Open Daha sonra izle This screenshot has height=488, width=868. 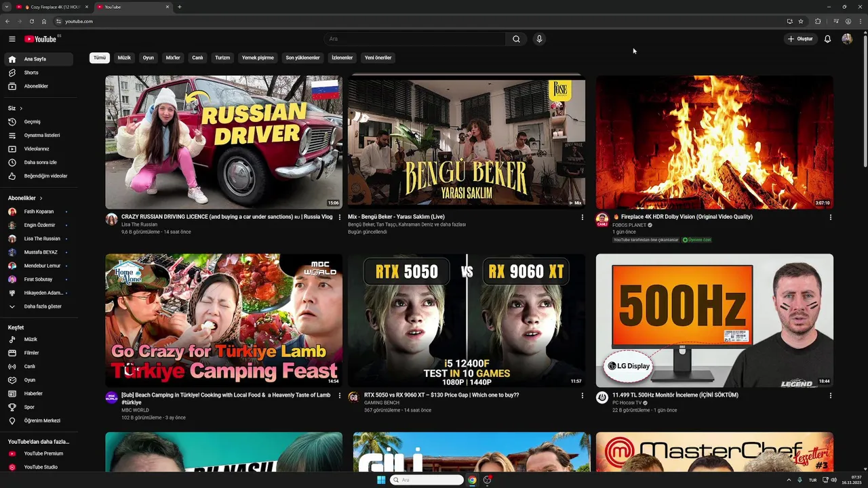[38, 163]
